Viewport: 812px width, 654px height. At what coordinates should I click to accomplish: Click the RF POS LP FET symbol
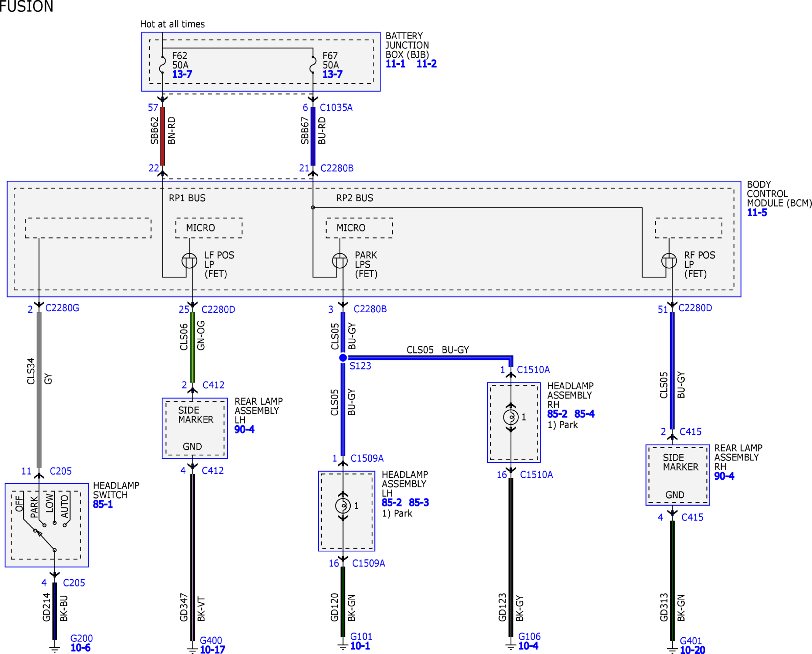pyautogui.click(x=669, y=261)
